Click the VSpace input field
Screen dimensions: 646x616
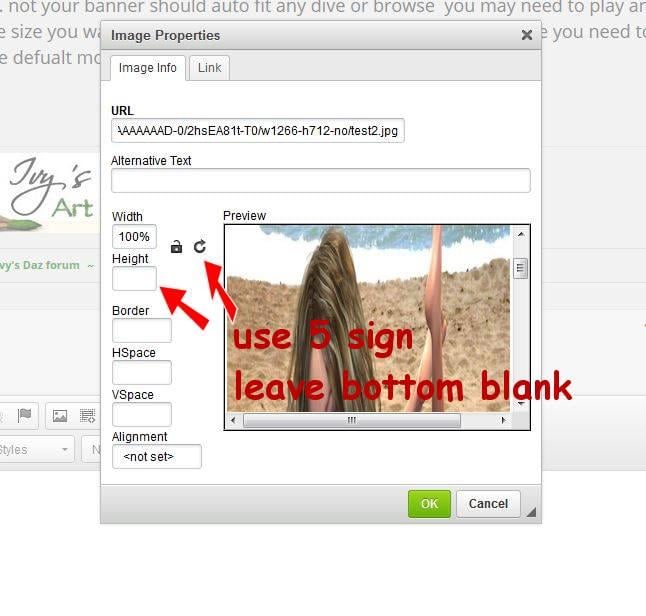tap(142, 415)
